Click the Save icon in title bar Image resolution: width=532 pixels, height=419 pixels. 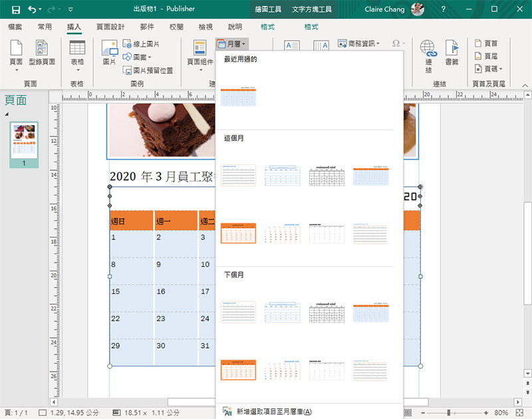tap(15, 9)
